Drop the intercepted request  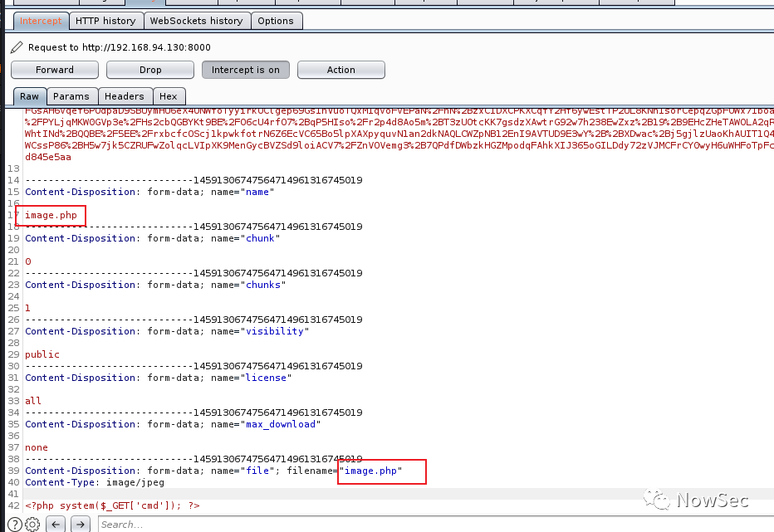click(150, 70)
